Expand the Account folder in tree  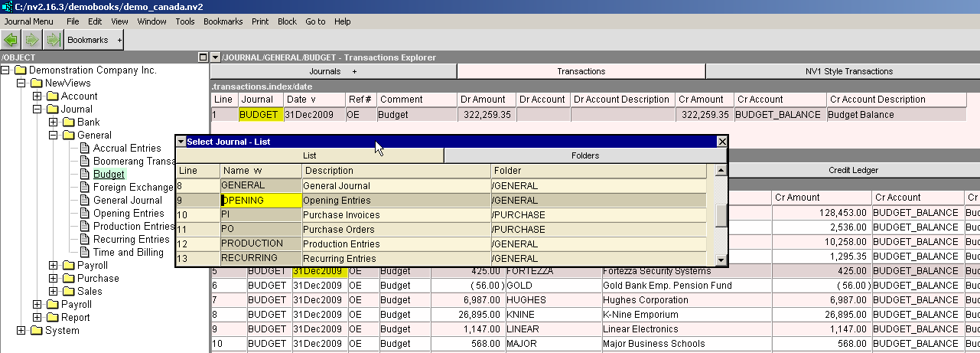pyautogui.click(x=37, y=96)
